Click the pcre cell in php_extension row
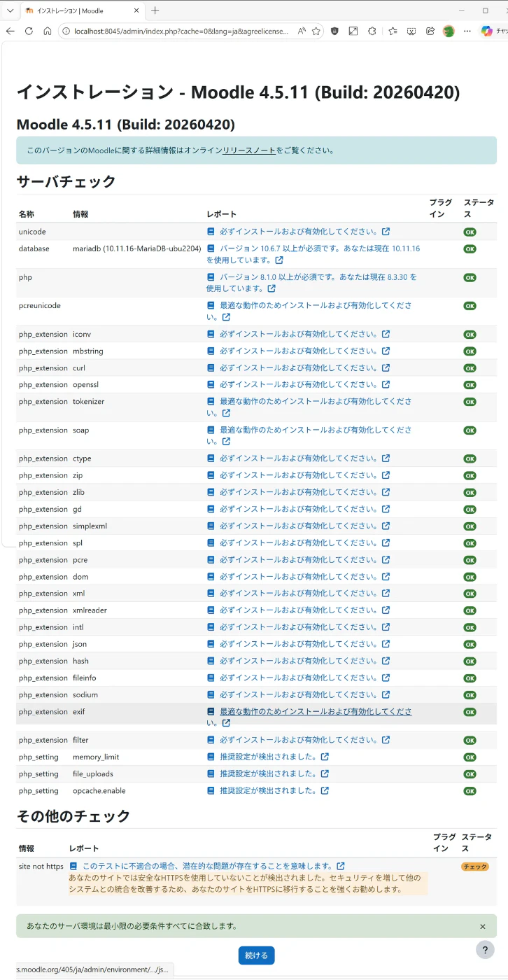Screen dimensions: 508x980 tap(80, 560)
